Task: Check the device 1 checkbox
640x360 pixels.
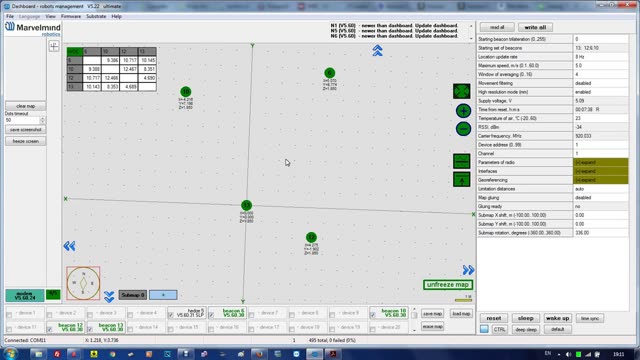Action: tap(9, 315)
